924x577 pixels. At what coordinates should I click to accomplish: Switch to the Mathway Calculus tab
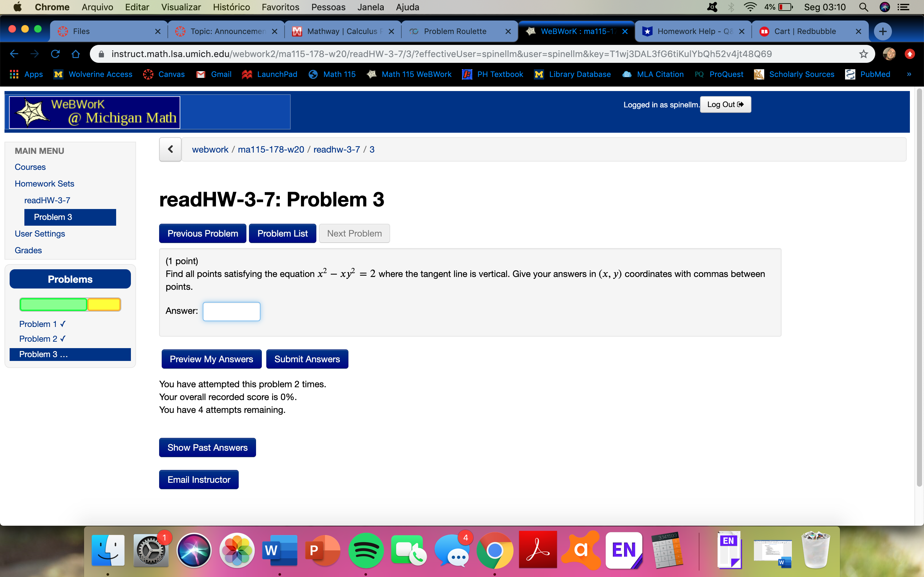coord(342,31)
